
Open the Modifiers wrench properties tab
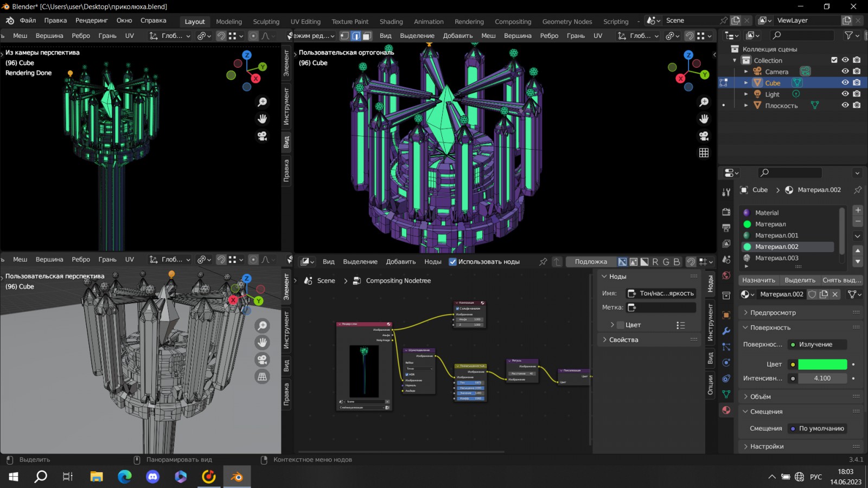726,331
